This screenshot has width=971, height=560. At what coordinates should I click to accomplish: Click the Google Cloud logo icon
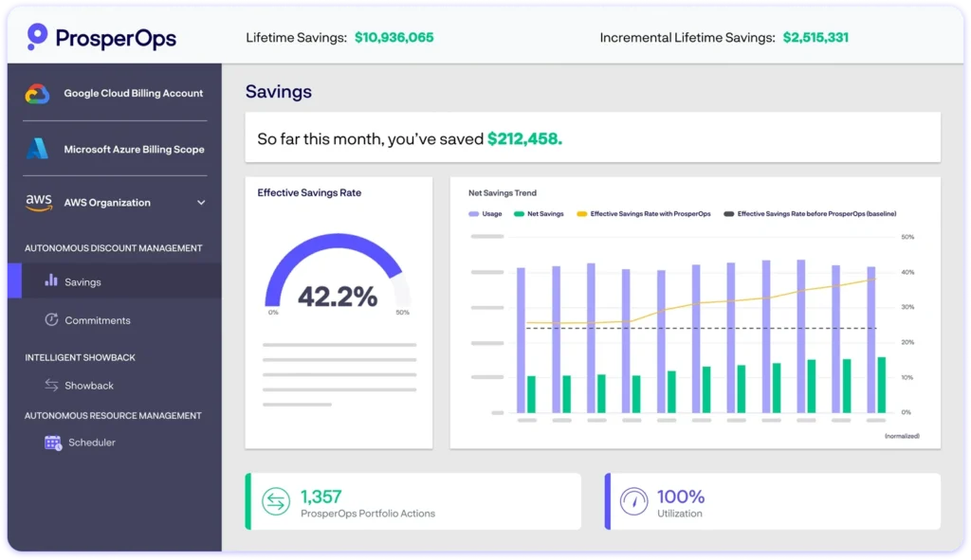pos(37,94)
